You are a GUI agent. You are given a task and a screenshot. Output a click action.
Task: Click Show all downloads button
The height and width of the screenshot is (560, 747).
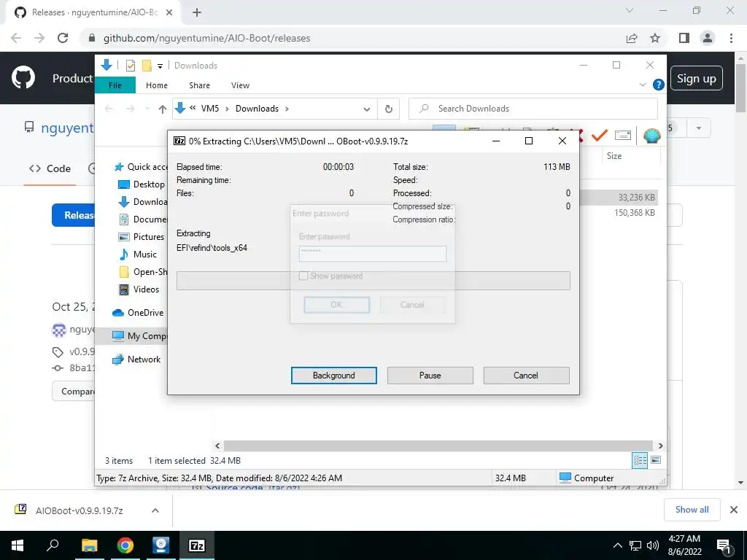692,510
